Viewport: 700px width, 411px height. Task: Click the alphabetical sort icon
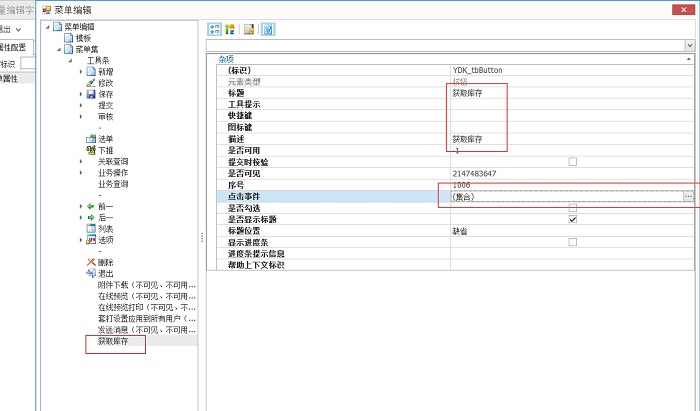coord(230,29)
